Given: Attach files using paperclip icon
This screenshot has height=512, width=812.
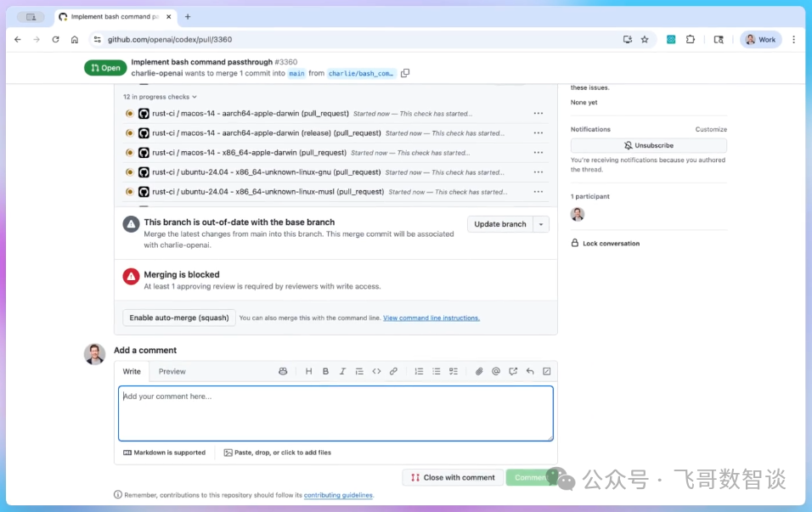Looking at the screenshot, I should [479, 371].
